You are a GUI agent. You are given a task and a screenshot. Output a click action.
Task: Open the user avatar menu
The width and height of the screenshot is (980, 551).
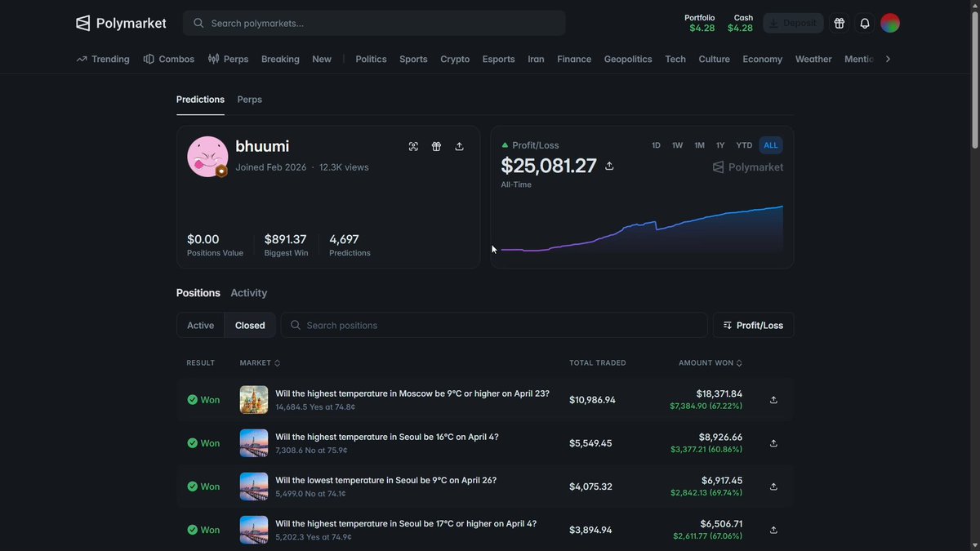890,23
